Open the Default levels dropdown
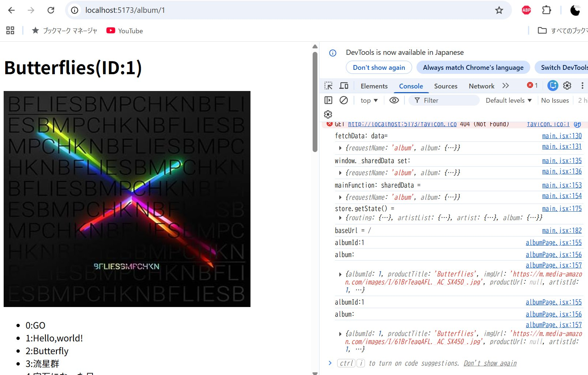The image size is (588, 375). (x=509, y=100)
